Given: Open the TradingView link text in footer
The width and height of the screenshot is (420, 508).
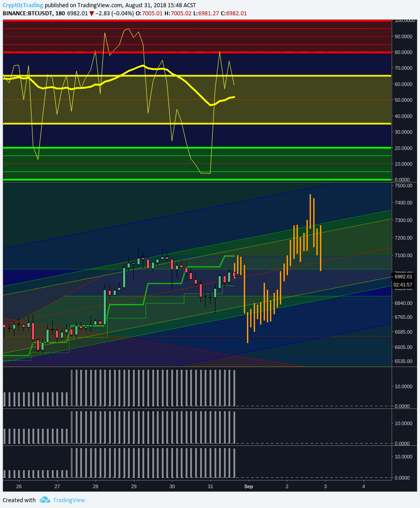Looking at the screenshot, I should [69, 500].
